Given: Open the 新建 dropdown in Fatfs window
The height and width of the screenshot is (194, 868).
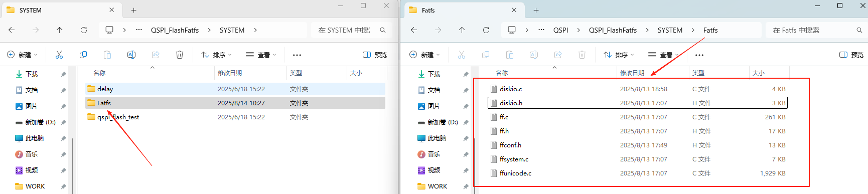Looking at the screenshot, I should pos(425,55).
